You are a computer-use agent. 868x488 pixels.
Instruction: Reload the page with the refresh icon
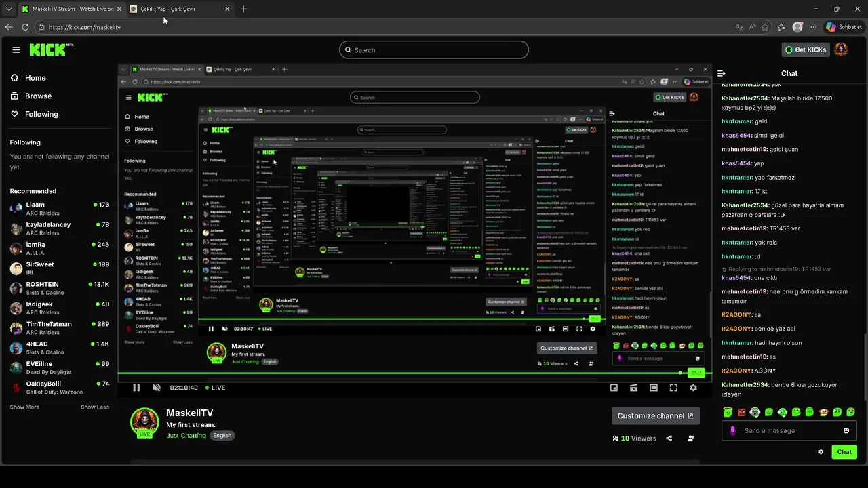pos(25,27)
